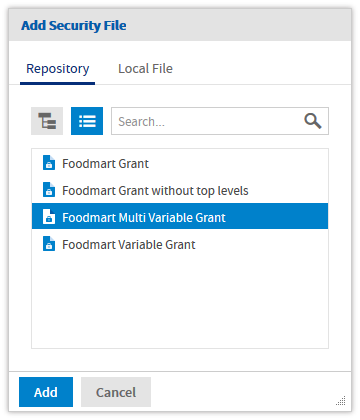360x420 pixels.
Task: Click the Foodmart Grant file icon
Action: click(x=49, y=163)
